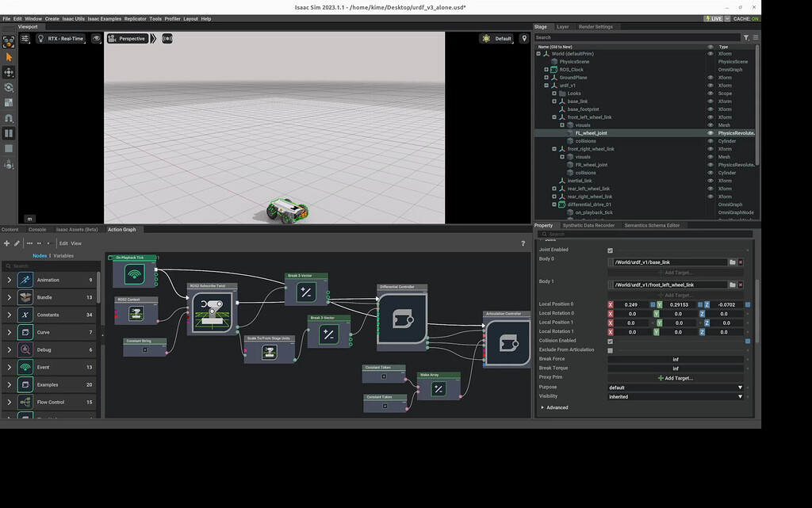Switch to the Render Settings tab
Image resolution: width=812 pixels, height=508 pixels.
point(596,27)
